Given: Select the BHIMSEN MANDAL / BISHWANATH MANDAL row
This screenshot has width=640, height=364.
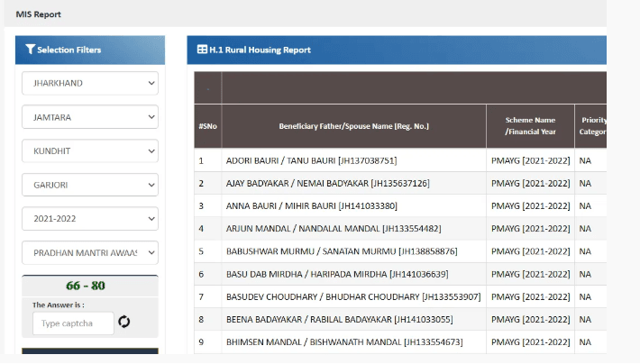Looking at the screenshot, I should 400,342.
